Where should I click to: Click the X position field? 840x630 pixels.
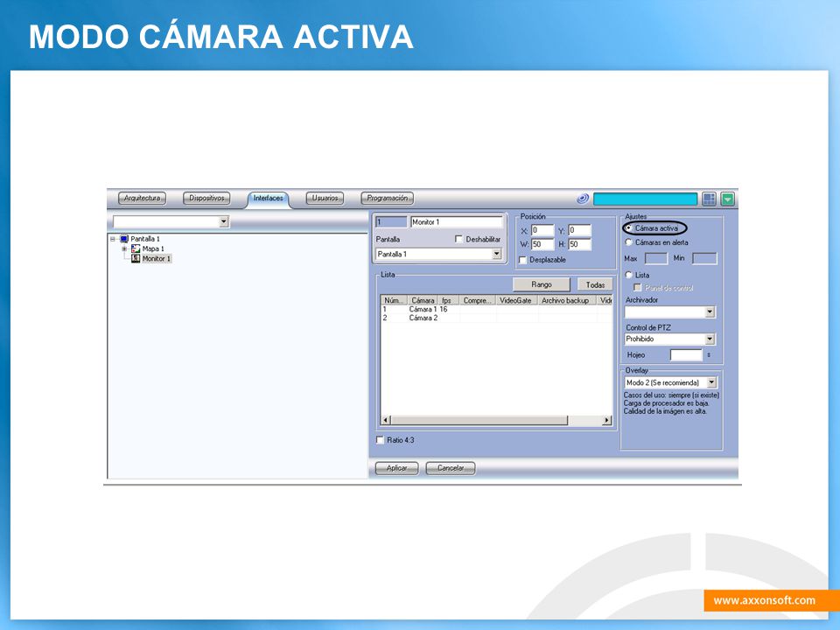coord(542,230)
